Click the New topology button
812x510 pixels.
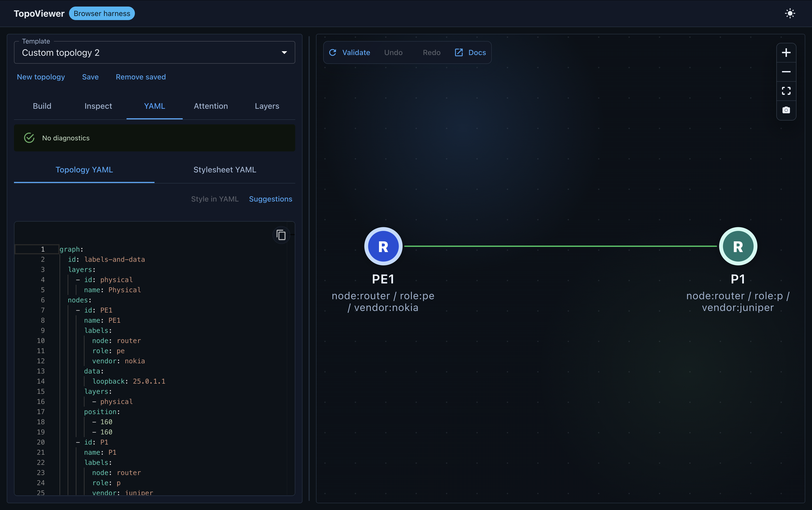(x=41, y=77)
